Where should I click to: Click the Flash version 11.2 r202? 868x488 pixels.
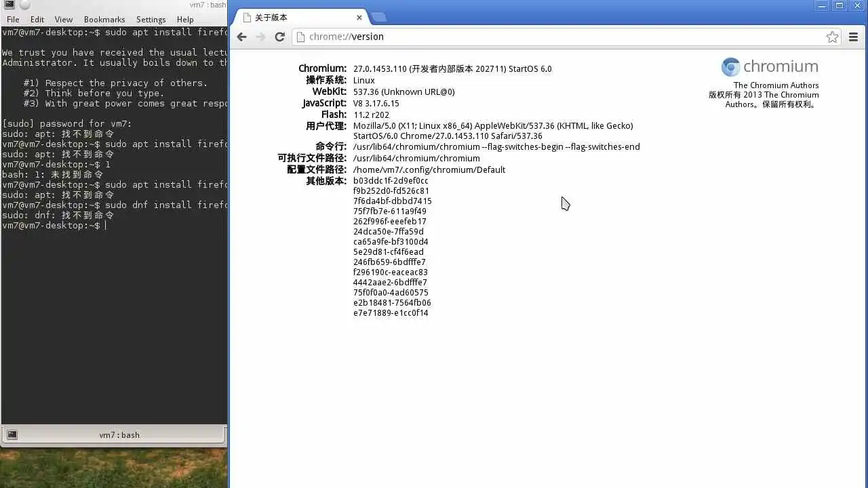pos(371,115)
